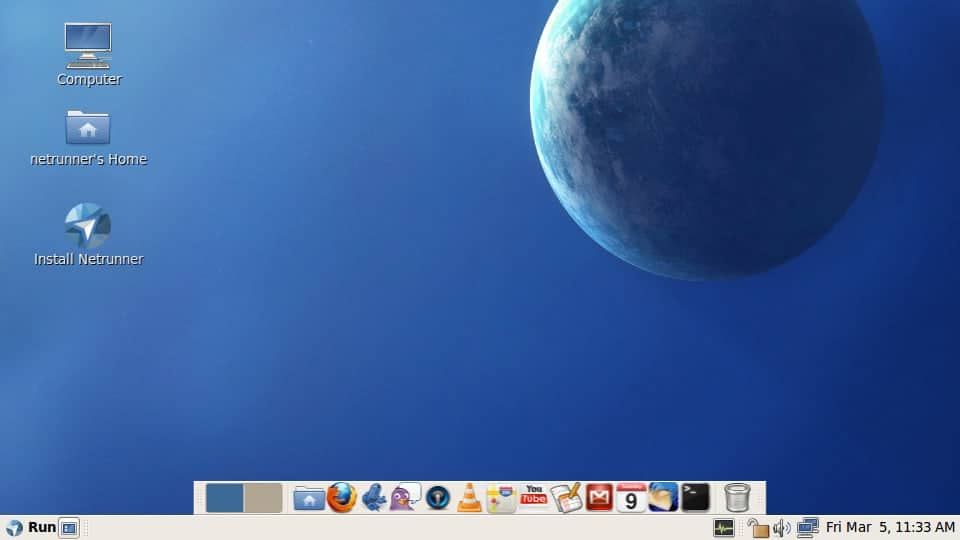Click the show desktop panel button
This screenshot has height=540, width=960.
69,528
